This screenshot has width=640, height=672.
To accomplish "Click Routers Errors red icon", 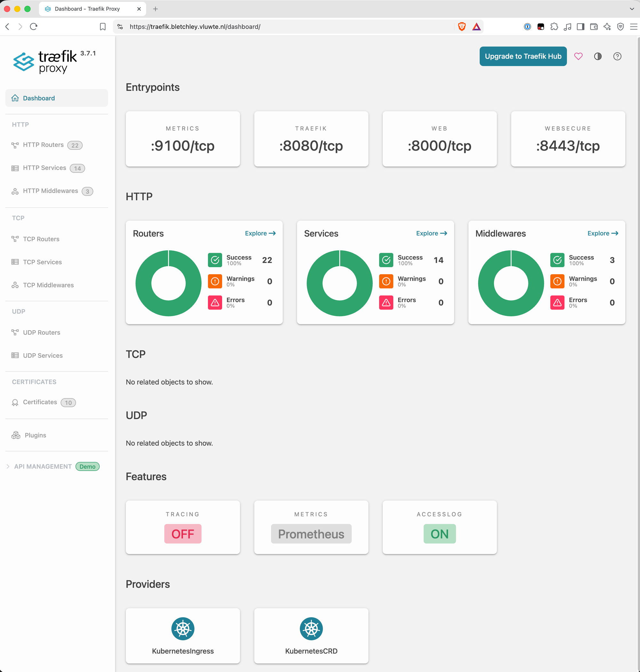I will 215,303.
